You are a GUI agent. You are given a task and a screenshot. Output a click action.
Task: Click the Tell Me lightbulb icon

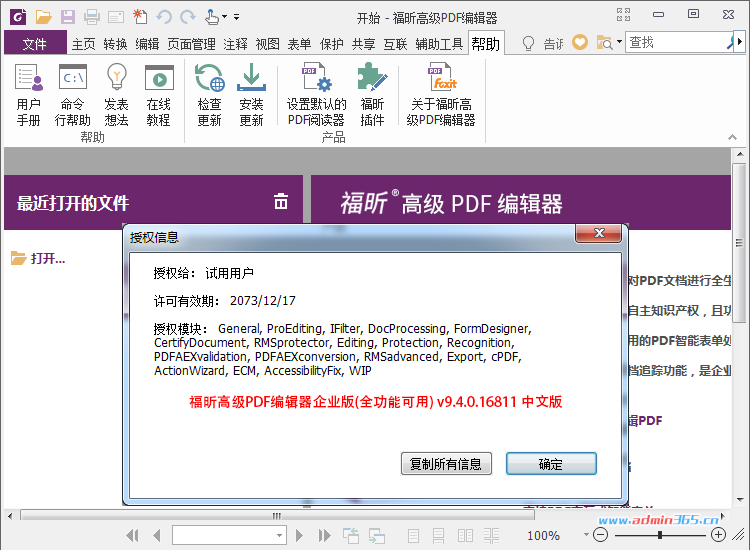point(528,44)
